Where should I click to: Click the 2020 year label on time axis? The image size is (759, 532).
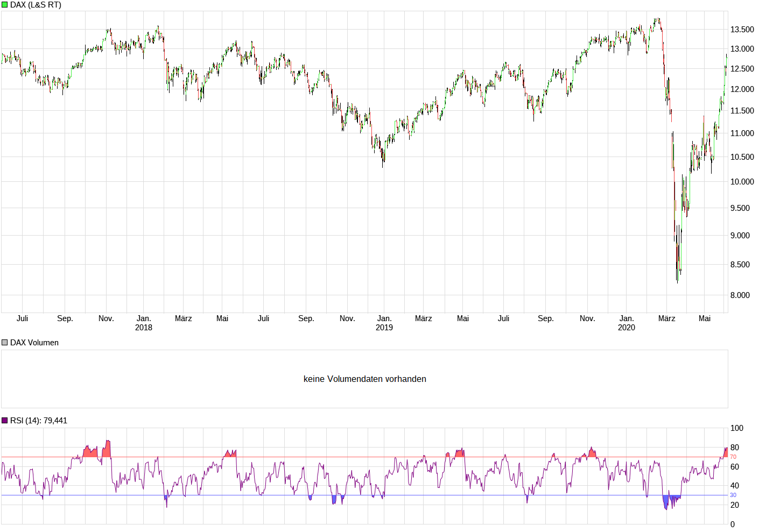pyautogui.click(x=627, y=328)
